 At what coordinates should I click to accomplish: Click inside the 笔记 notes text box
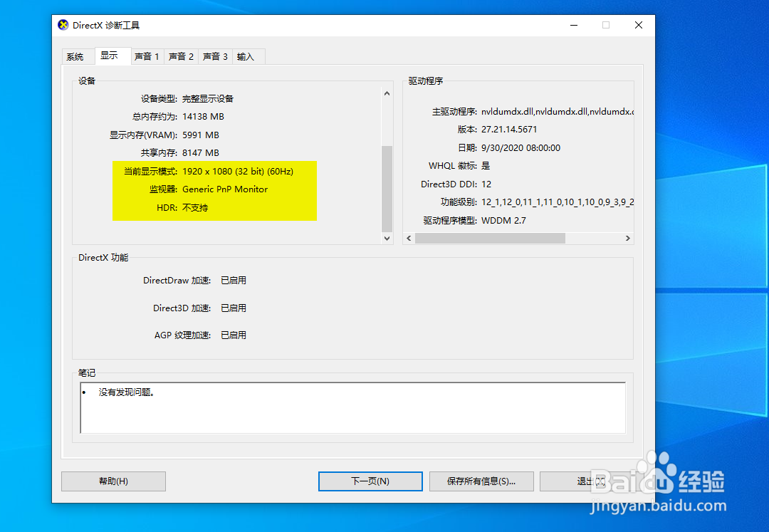tap(353, 408)
